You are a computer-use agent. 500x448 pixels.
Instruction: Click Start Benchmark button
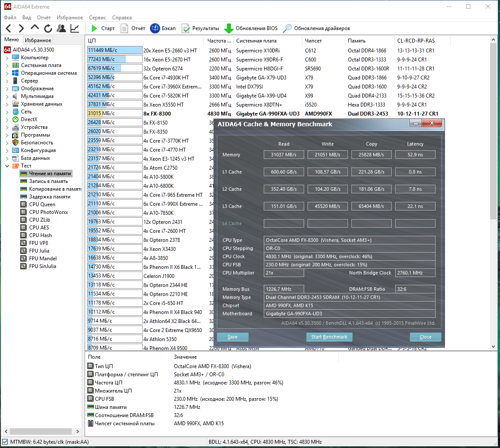[x=329, y=337]
